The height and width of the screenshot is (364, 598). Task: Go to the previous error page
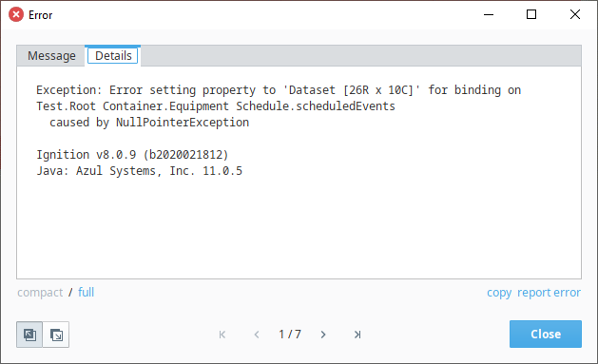(x=257, y=335)
